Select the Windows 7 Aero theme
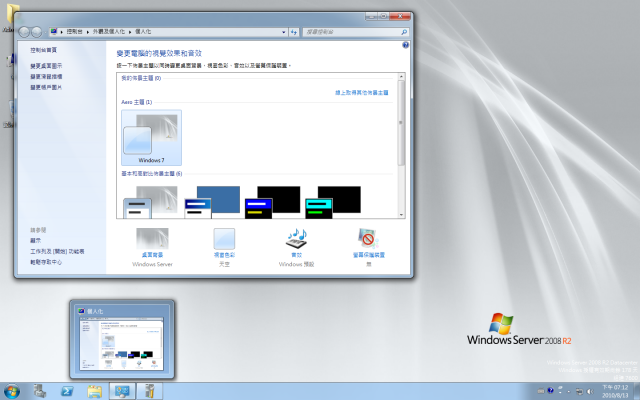Image resolution: width=640 pixels, height=400 pixels. (151, 138)
